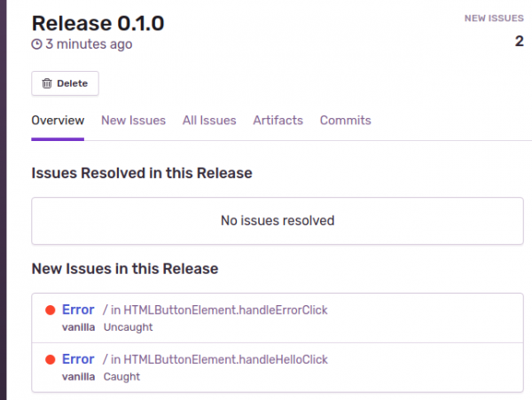Click the clock icon beside release time
The image size is (532, 400).
tap(36, 43)
